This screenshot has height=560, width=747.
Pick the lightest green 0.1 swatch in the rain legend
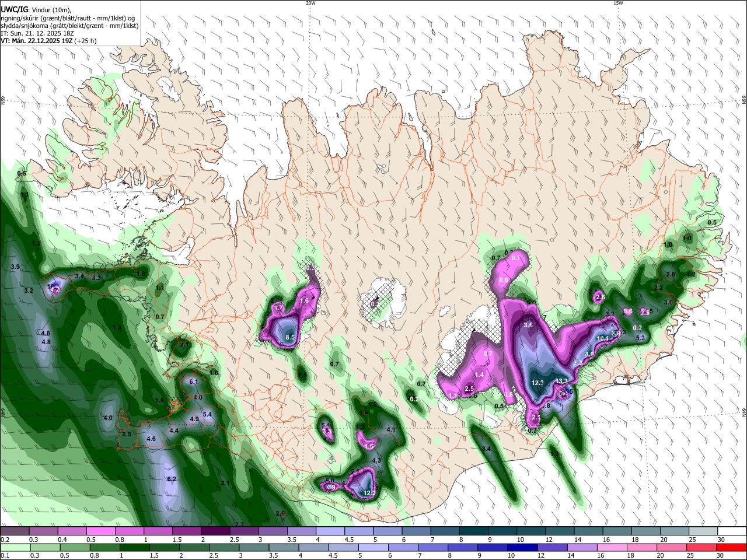tap(15, 547)
